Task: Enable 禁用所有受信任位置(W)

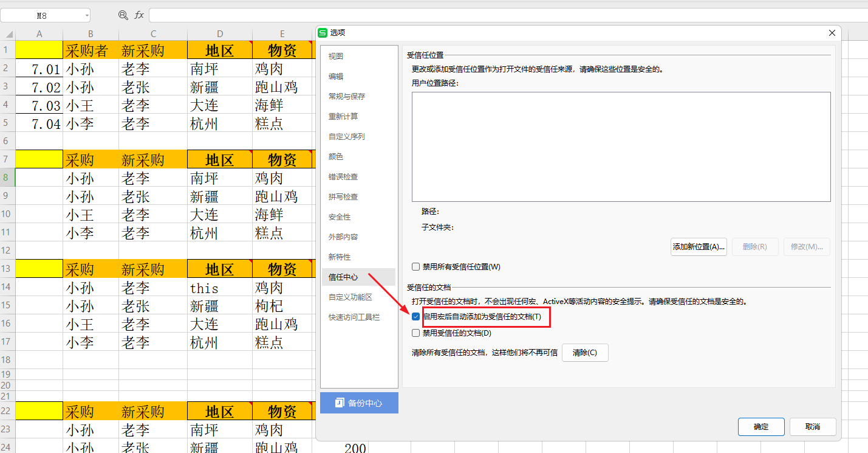Action: (x=415, y=266)
